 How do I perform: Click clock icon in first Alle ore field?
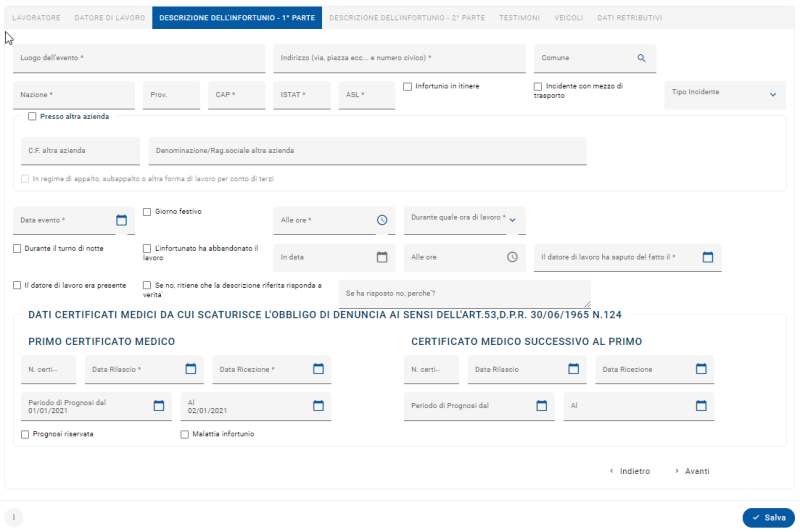pyautogui.click(x=381, y=220)
